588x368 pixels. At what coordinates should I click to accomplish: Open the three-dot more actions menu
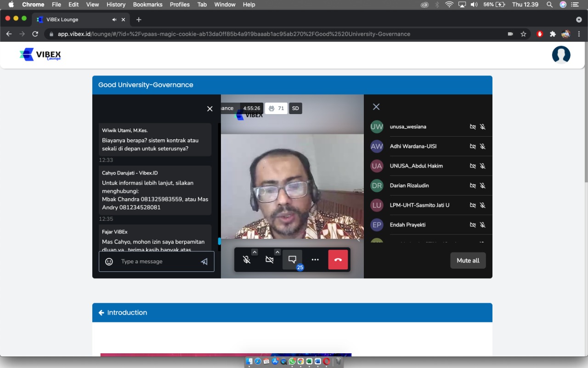point(315,259)
